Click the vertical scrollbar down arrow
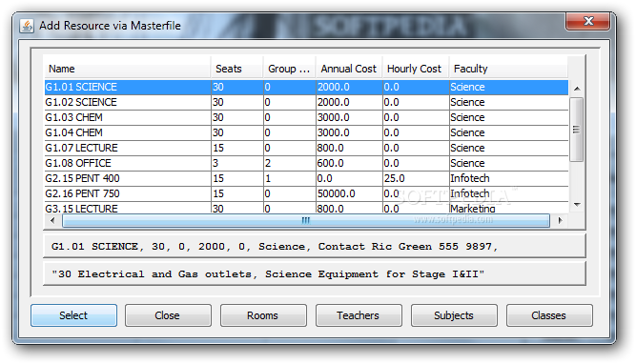 point(577,205)
